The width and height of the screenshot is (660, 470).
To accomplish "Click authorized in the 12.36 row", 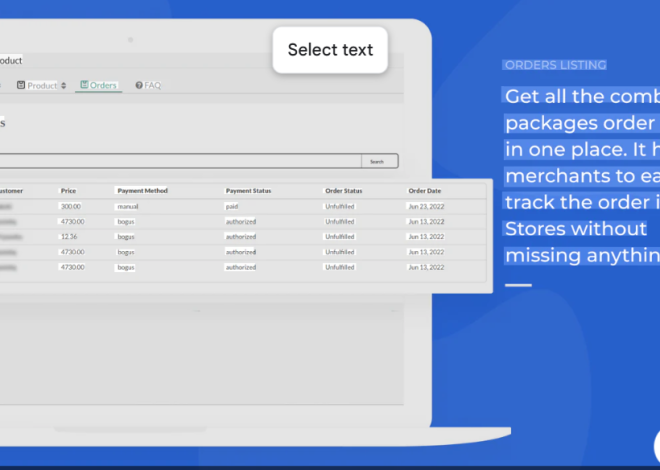I will pyautogui.click(x=240, y=236).
